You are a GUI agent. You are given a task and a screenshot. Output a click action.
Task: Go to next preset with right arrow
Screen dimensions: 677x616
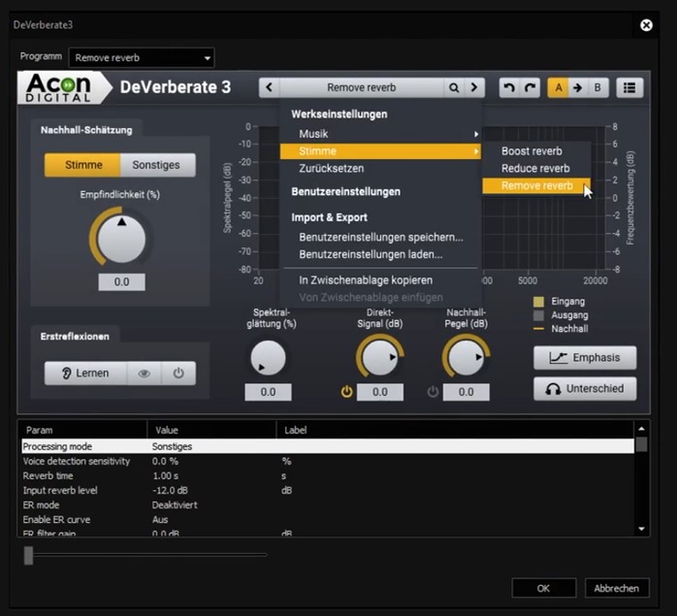tap(474, 87)
